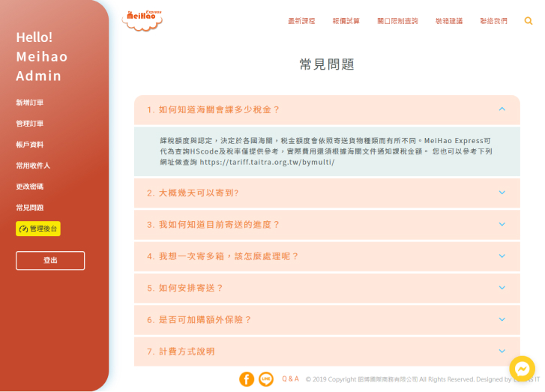Click the Q & A footer link
545x392 pixels.
click(290, 379)
